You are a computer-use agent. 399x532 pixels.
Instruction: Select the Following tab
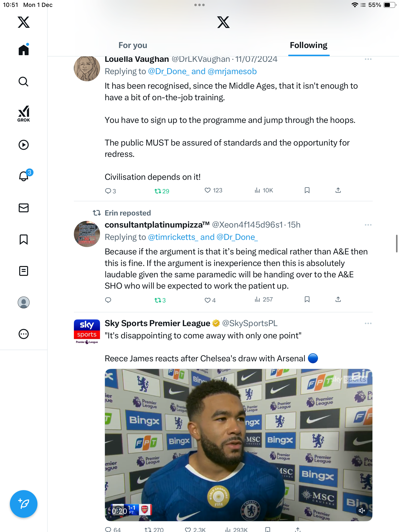(308, 45)
